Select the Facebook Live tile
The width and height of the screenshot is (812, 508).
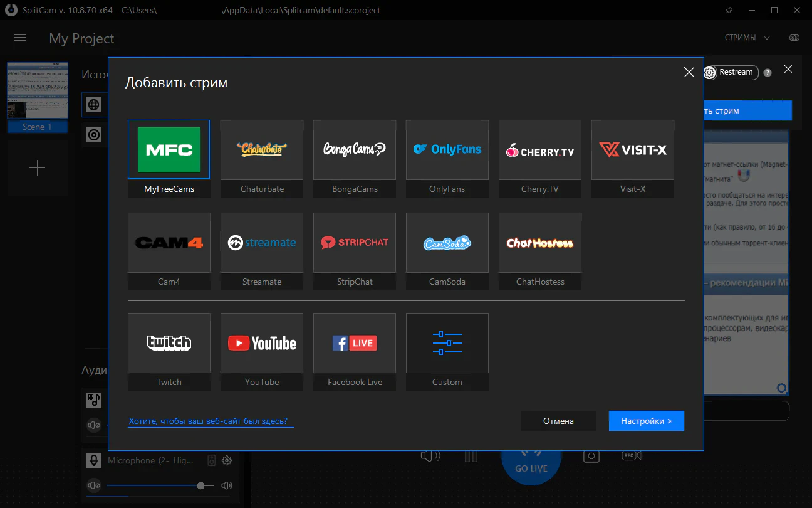[354, 344]
